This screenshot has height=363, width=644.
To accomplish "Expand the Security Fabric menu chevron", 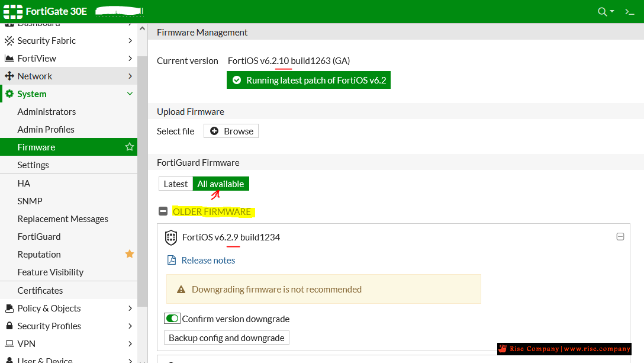I will pos(130,41).
